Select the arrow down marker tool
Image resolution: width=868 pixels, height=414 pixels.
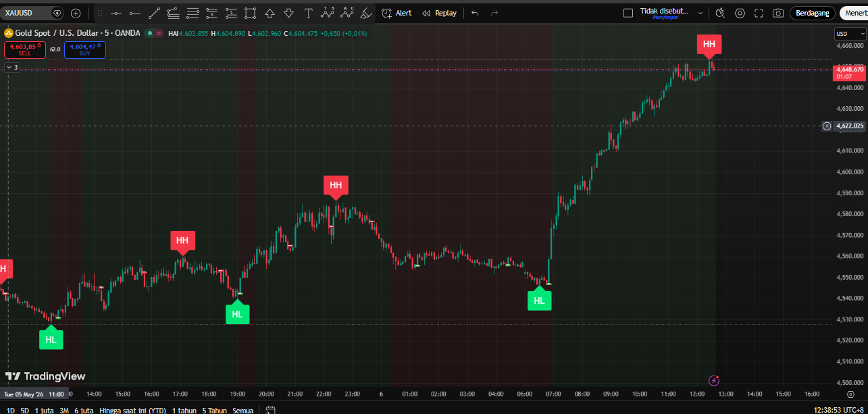289,13
